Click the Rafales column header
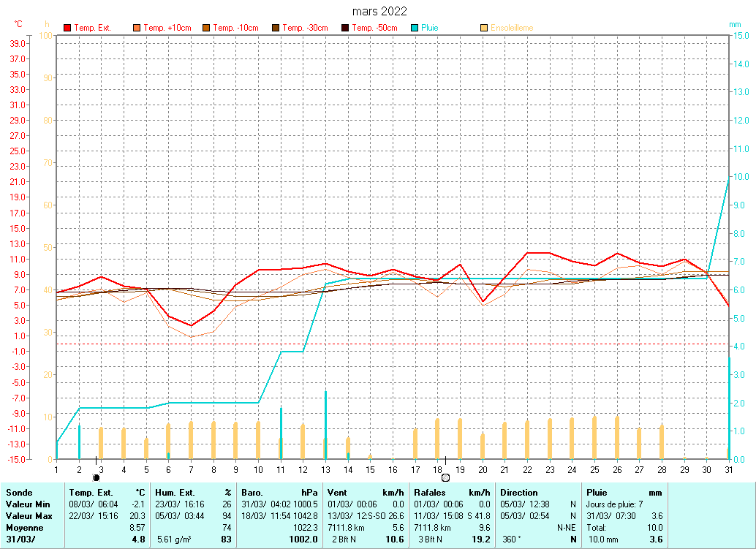This screenshot has width=756, height=549. point(429,493)
